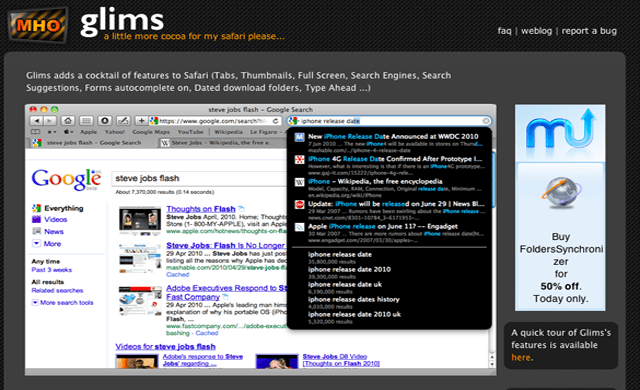
Task: Click the FoldersSynchronizer 50% off ad
Action: (560, 208)
